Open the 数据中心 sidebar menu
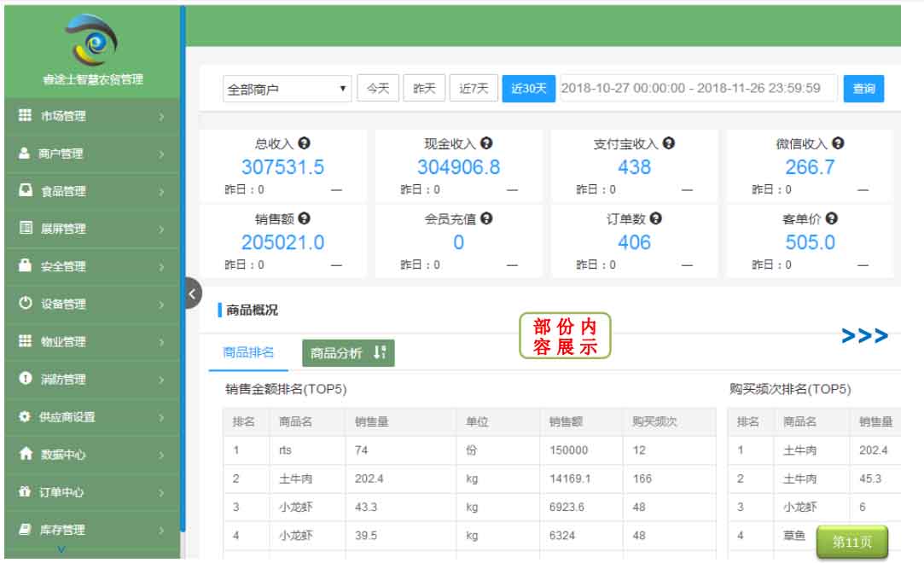This screenshot has height=563, width=924. tap(64, 454)
